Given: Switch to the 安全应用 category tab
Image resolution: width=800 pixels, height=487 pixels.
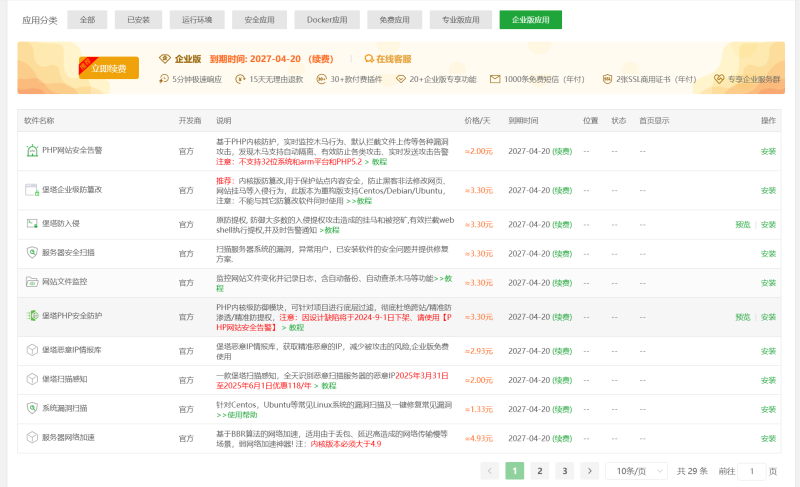Looking at the screenshot, I should 259,20.
